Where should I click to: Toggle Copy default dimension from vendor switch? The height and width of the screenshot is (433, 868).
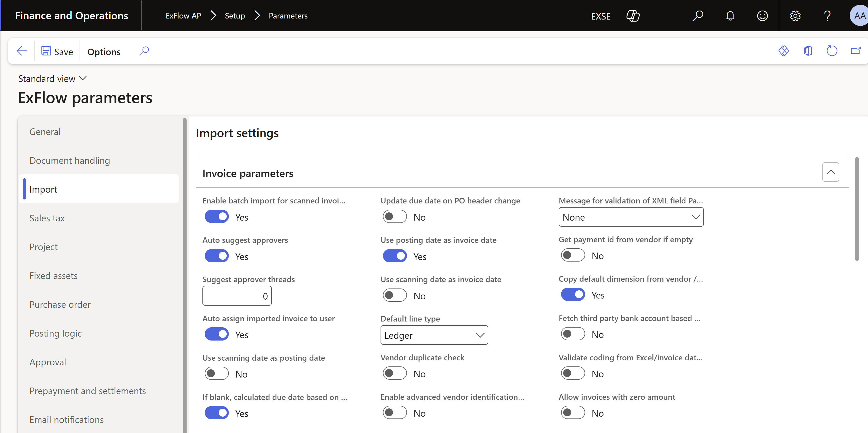click(x=573, y=295)
